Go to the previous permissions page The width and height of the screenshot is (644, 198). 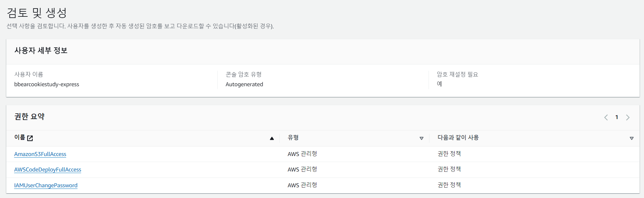[606, 117]
